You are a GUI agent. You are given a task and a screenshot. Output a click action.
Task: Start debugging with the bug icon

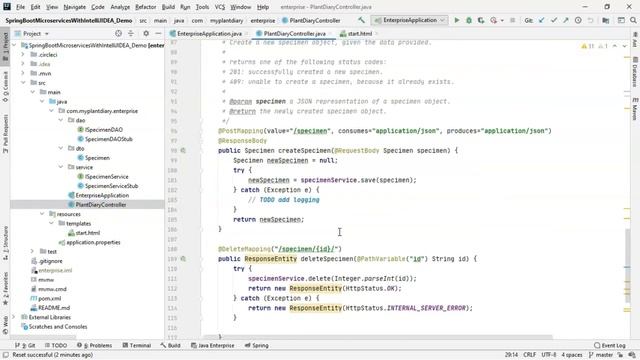click(469, 20)
